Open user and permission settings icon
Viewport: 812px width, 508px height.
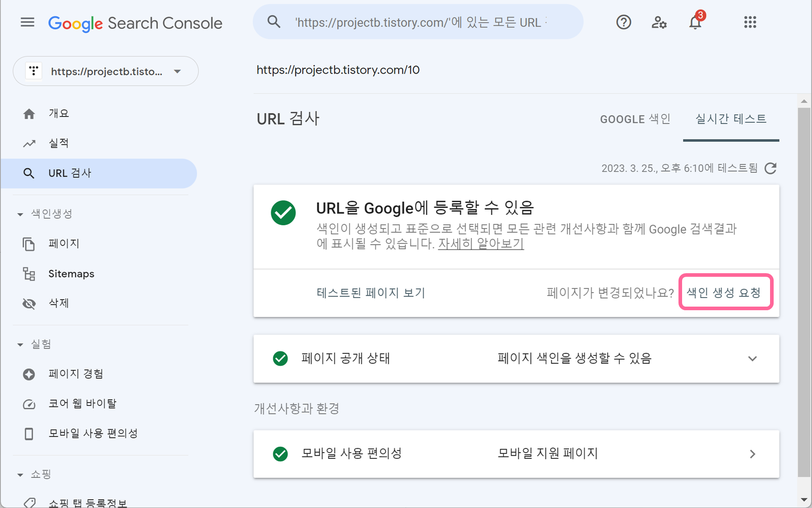(659, 22)
